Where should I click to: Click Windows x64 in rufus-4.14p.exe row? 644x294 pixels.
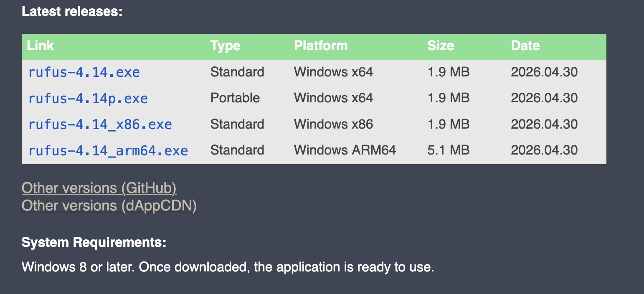[x=334, y=98]
